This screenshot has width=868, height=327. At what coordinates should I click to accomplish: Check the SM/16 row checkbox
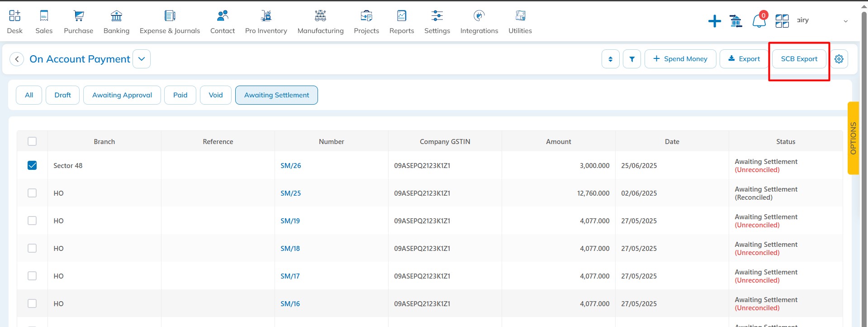pos(32,303)
